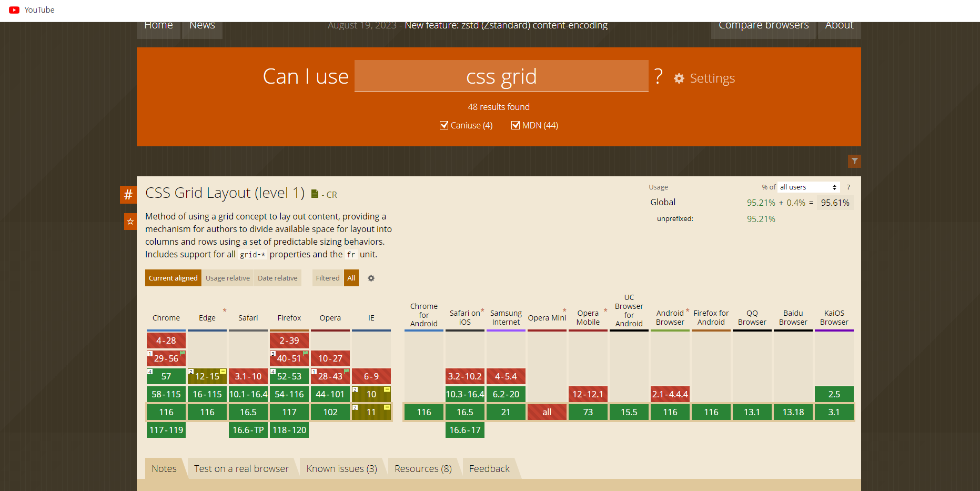Click Chrome 57 cell
The width and height of the screenshot is (980, 491).
coord(166,376)
